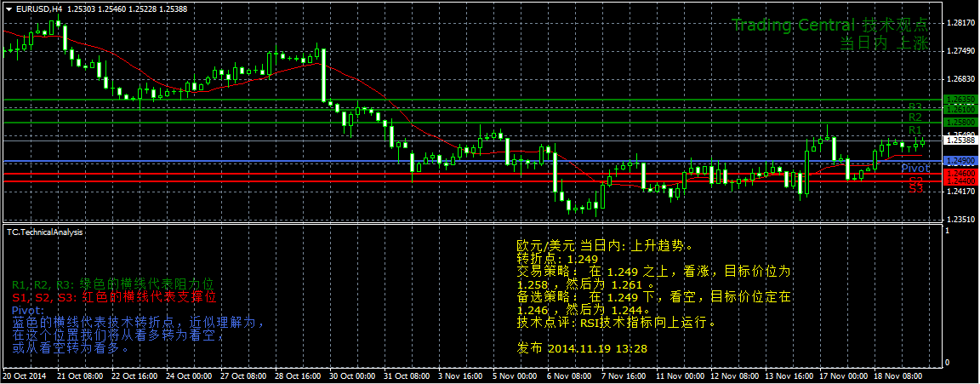This screenshot has width=980, height=384.
Task: Click the current price tag 1.25388
Action: pyautogui.click(x=962, y=140)
